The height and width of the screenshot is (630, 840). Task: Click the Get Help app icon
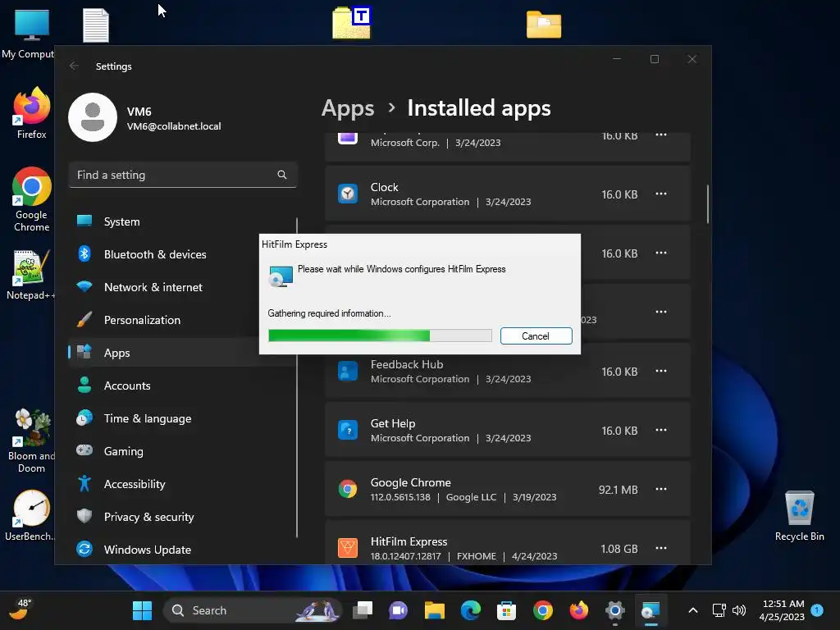[x=348, y=430]
